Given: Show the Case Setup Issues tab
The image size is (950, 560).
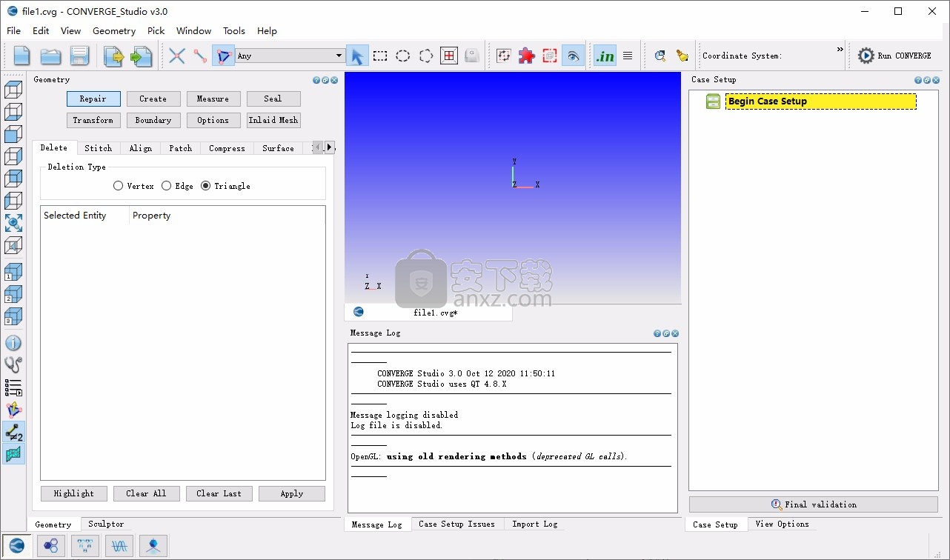Looking at the screenshot, I should (x=456, y=524).
